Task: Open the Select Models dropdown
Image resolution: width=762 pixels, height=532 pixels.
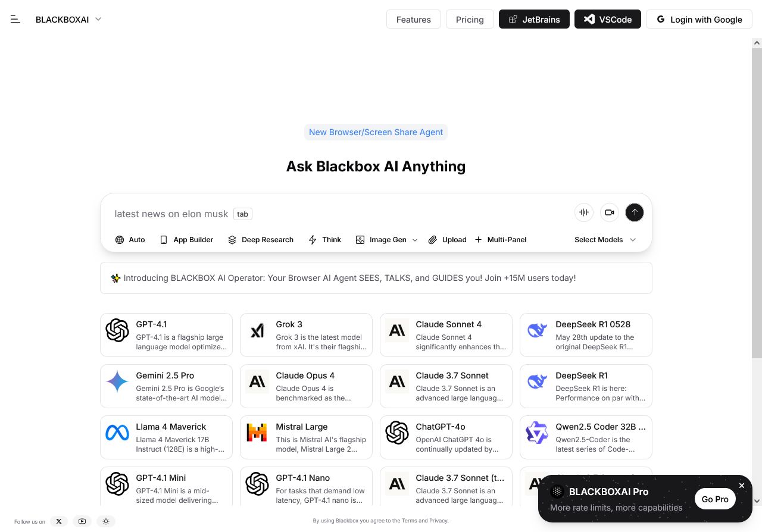Action: [x=605, y=240]
